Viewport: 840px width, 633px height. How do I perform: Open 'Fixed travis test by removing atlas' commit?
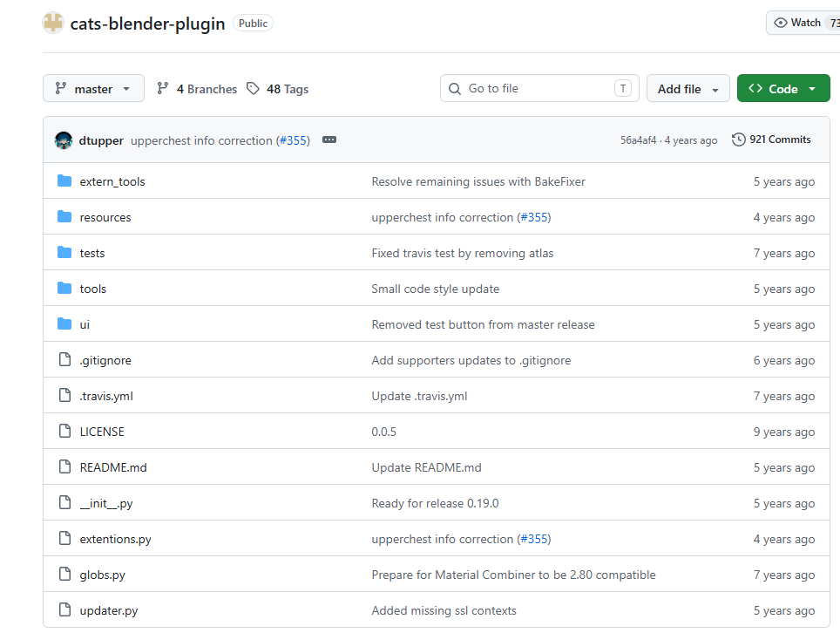tap(463, 253)
